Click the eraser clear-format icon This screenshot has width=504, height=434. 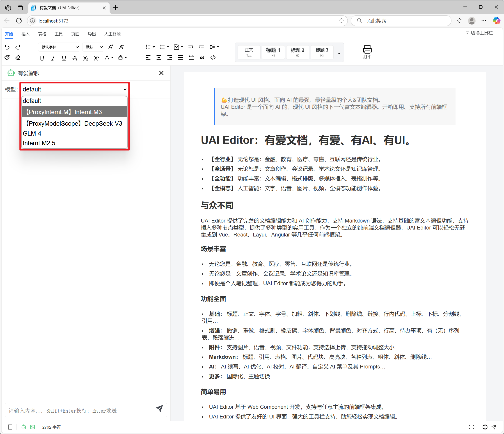[x=18, y=58]
